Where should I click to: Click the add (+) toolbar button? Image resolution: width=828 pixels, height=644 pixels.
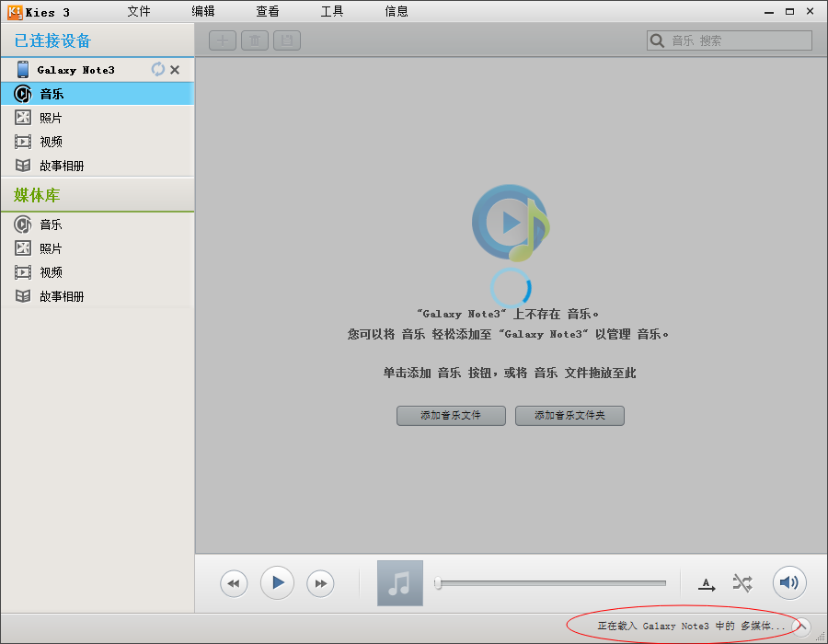223,40
